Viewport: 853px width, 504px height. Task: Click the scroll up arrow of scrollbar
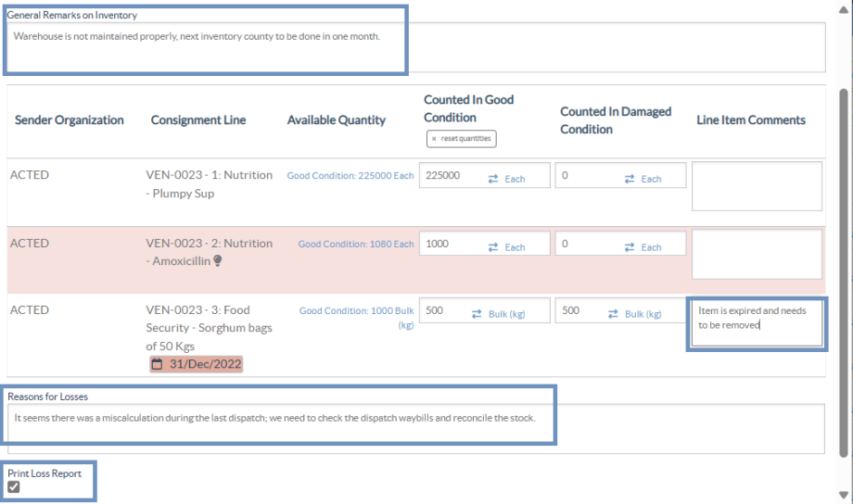[843, 10]
